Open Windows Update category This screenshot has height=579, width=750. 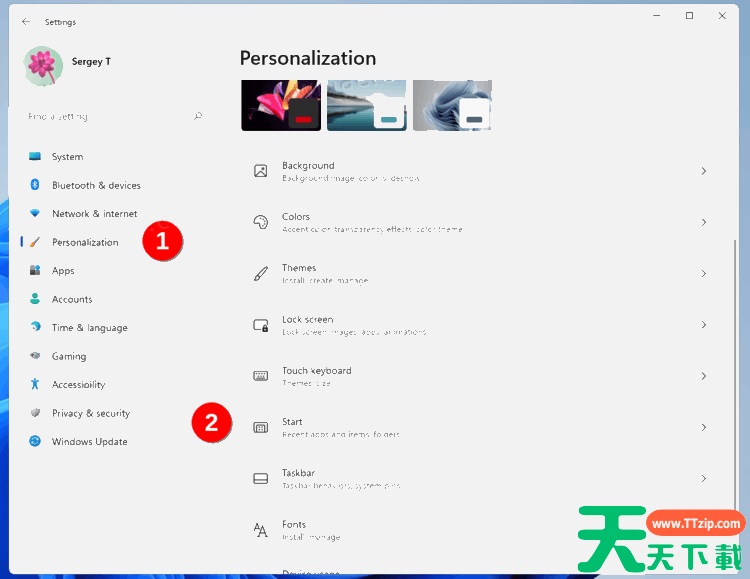[x=113, y=441]
